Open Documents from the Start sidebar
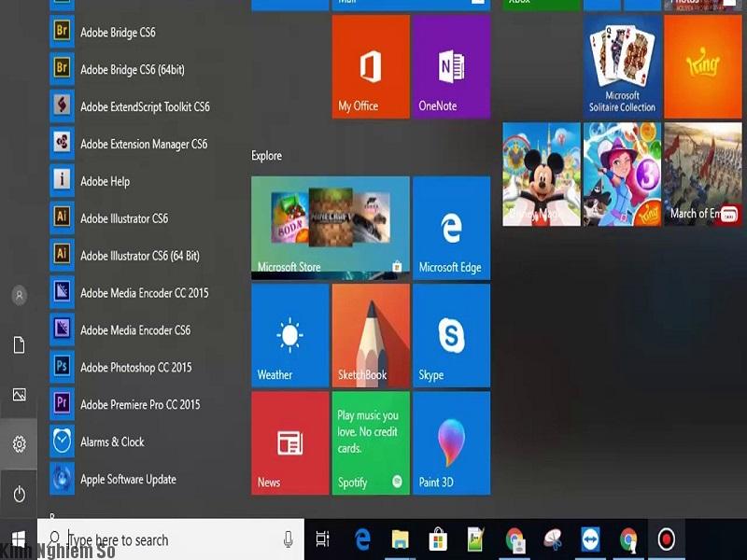This screenshot has width=747, height=560. pos(19,344)
